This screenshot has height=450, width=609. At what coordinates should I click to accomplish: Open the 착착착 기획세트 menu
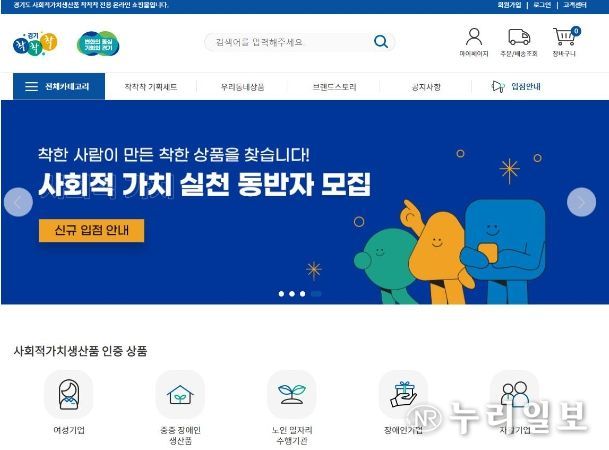pyautogui.click(x=151, y=87)
